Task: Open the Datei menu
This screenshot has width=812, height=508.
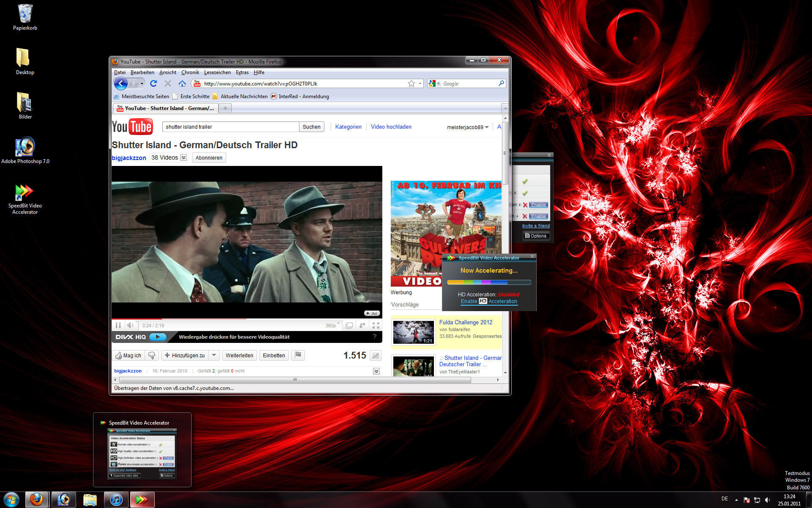Action: click(120, 72)
